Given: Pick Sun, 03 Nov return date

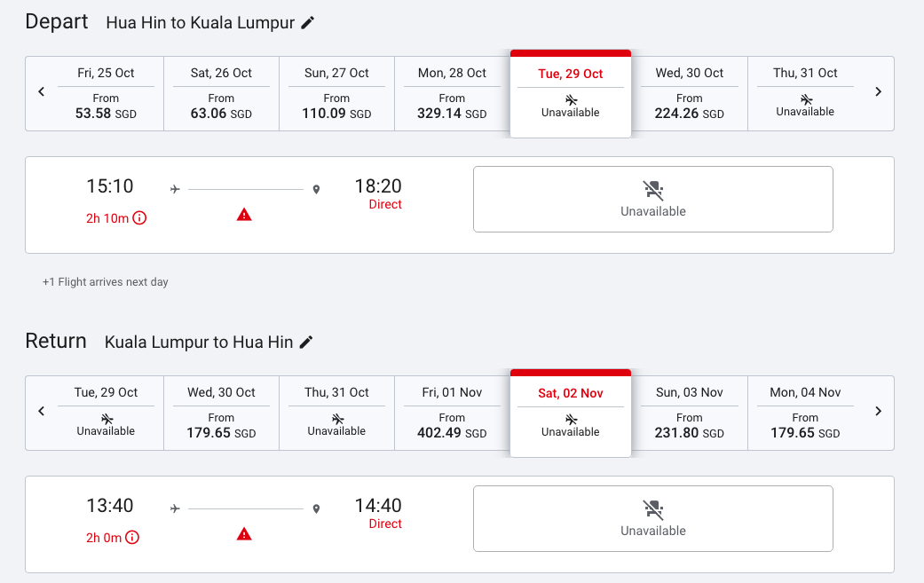Looking at the screenshot, I should coord(690,413).
